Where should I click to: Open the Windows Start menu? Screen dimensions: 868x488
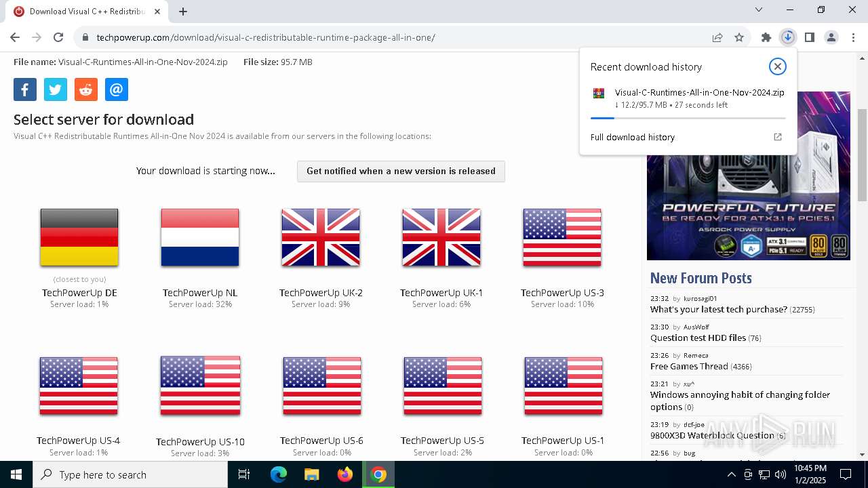click(x=16, y=474)
